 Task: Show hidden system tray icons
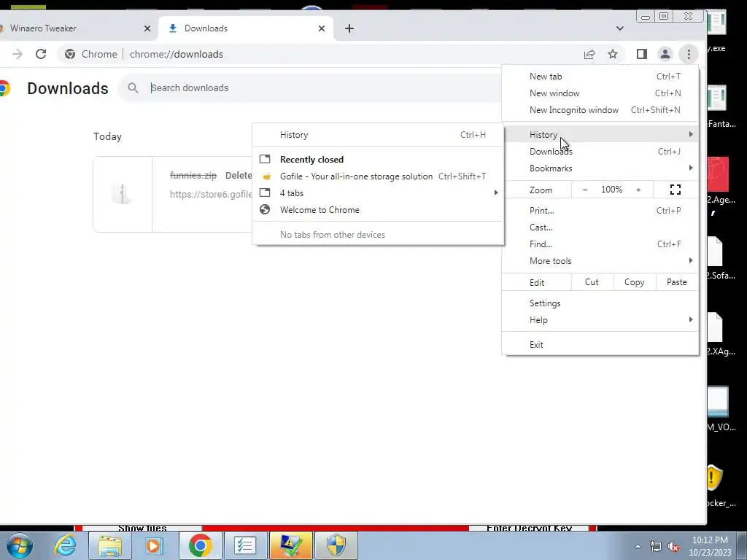(638, 547)
